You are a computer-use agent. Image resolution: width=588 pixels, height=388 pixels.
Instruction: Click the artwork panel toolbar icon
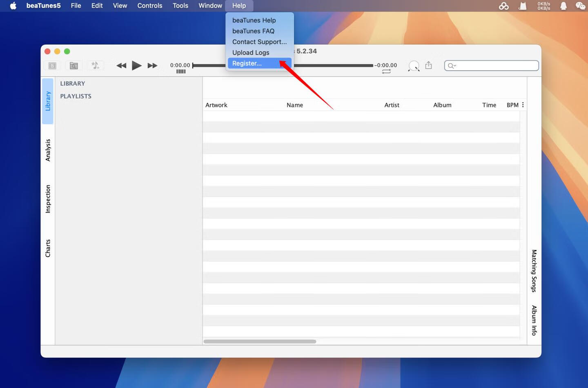(x=52, y=65)
